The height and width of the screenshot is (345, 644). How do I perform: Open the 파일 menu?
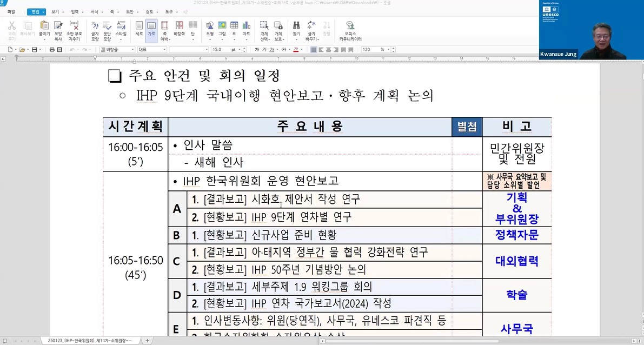click(x=11, y=12)
